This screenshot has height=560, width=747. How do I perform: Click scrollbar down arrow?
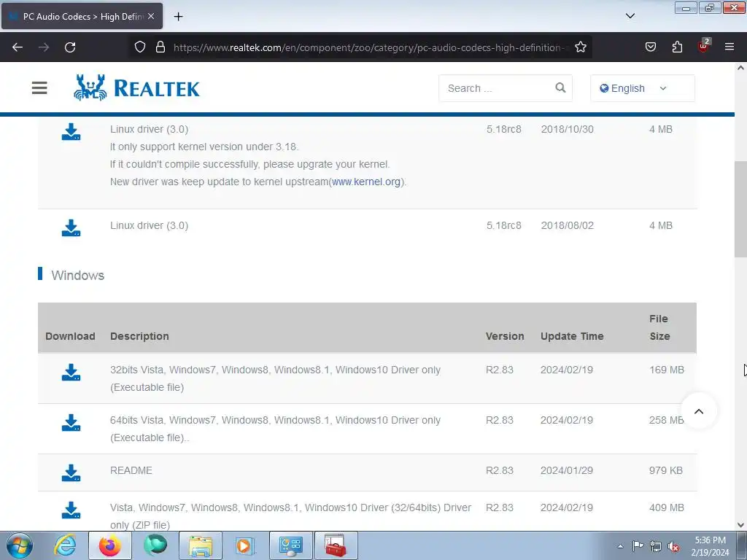coord(740,525)
